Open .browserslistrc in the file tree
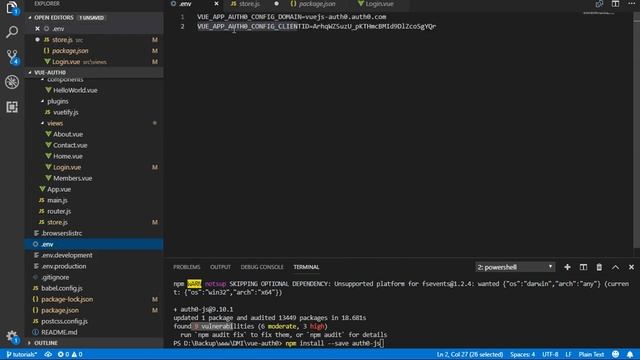 (x=61, y=233)
